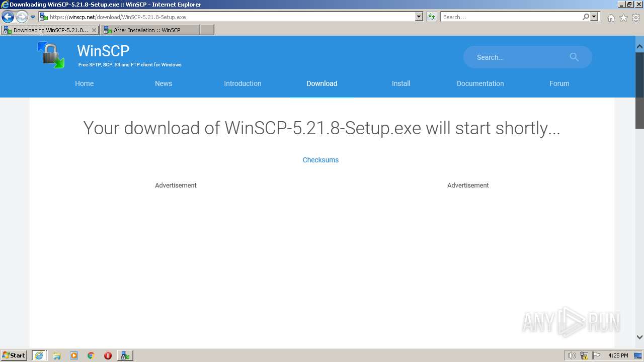Click the WinSCP padlock logo
This screenshot has height=362, width=644.
[x=51, y=55]
